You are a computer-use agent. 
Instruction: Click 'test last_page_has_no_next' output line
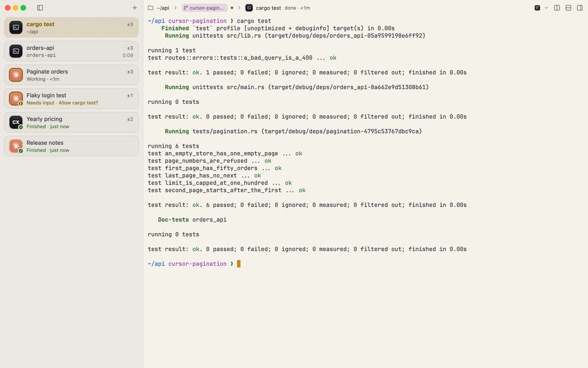click(205, 175)
